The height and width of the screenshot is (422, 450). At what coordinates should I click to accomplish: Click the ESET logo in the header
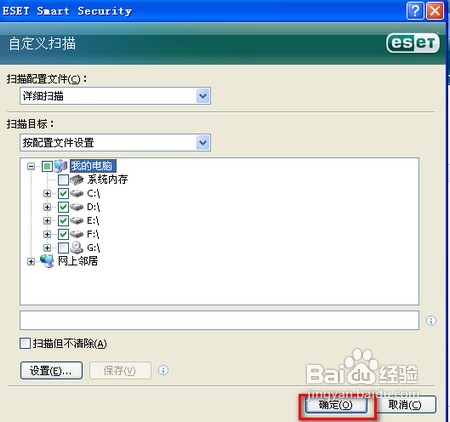413,43
